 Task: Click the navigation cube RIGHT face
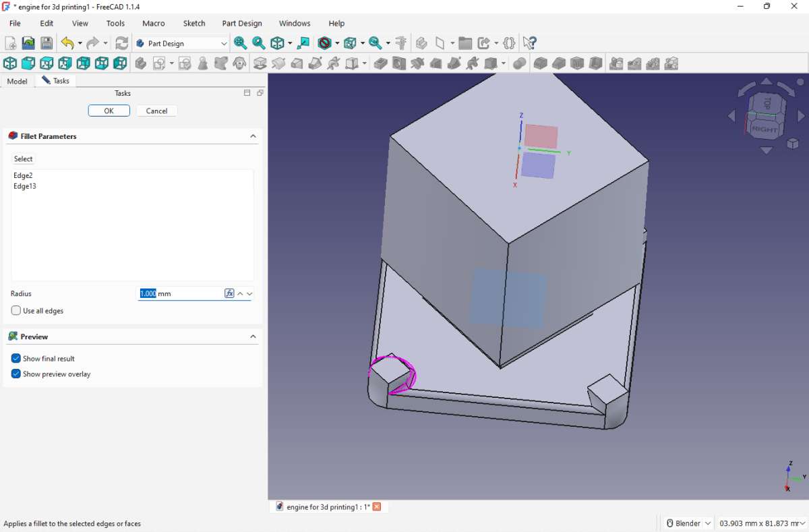765,129
